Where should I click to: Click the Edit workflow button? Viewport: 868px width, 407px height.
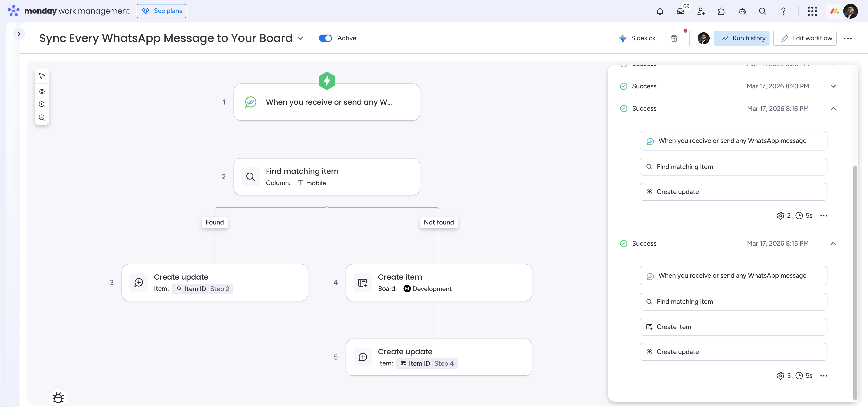[805, 38]
